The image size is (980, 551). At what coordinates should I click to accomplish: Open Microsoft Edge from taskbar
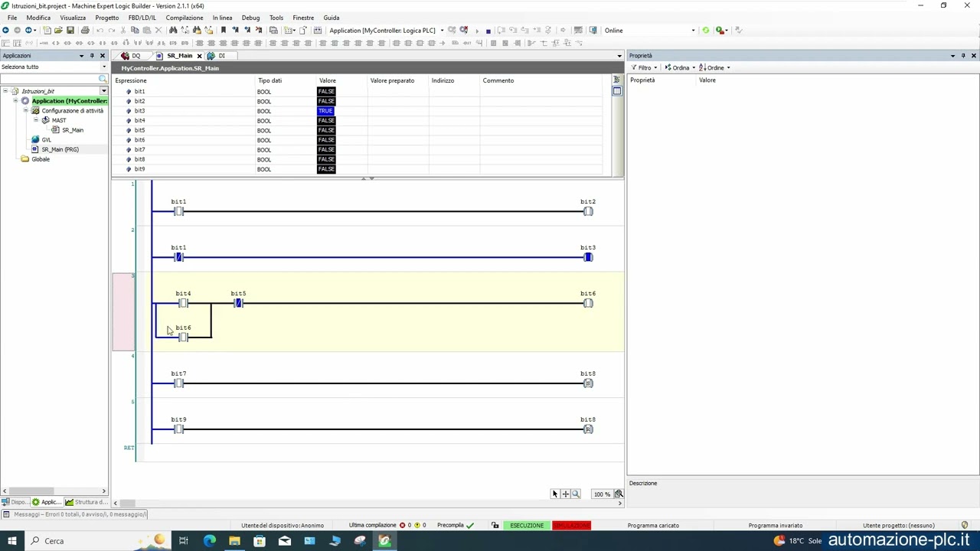pos(209,541)
